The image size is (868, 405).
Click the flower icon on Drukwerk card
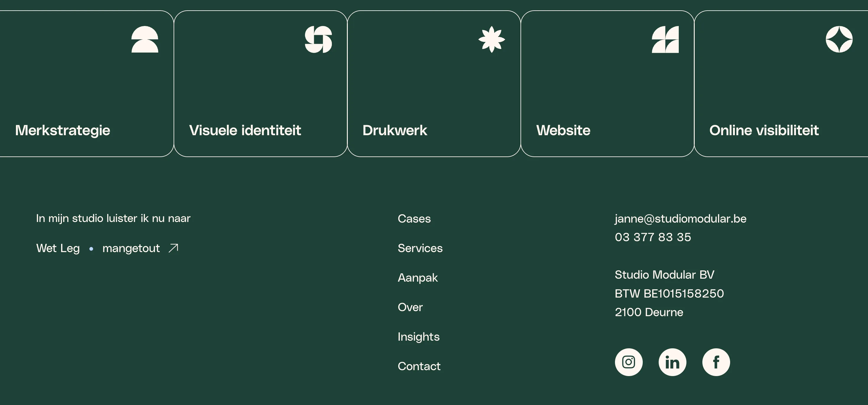coord(492,40)
